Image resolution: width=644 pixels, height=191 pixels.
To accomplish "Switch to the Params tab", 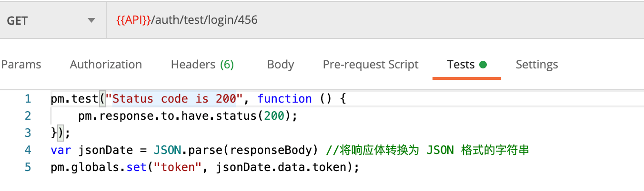I will 21,65.
